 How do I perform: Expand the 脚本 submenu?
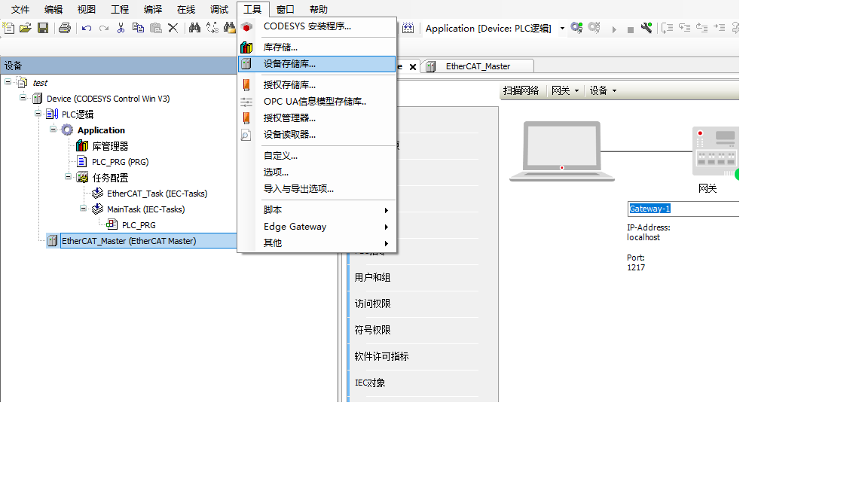pyautogui.click(x=317, y=209)
